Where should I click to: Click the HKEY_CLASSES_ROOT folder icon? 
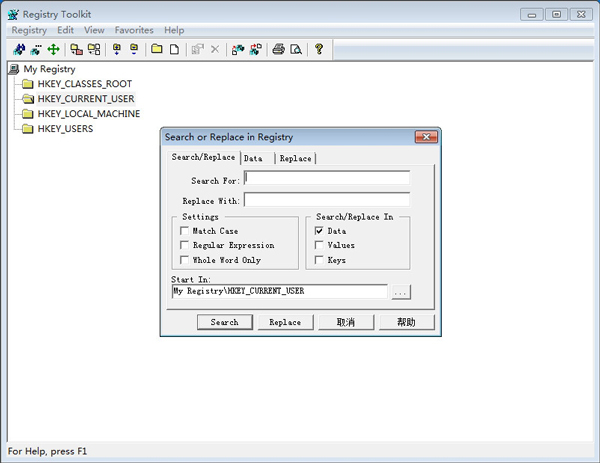click(28, 84)
